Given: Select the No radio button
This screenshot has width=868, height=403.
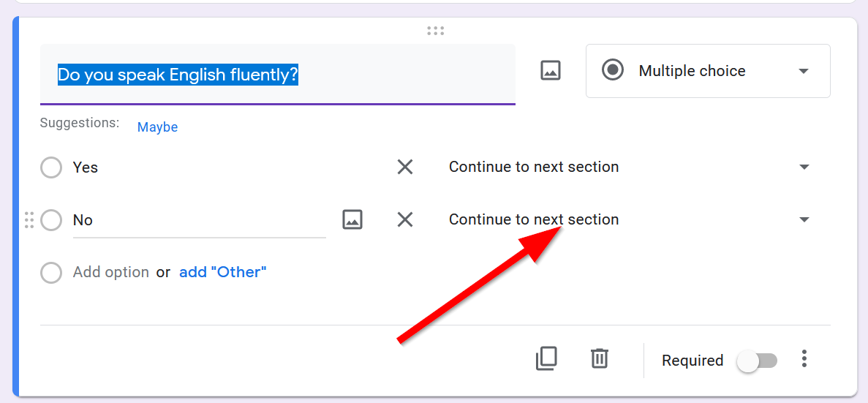Looking at the screenshot, I should click(x=51, y=219).
